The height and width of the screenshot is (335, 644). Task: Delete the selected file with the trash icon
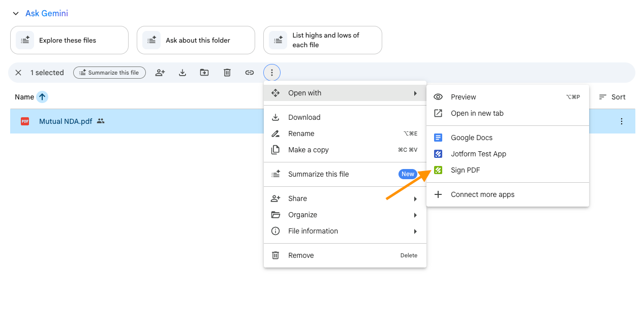(227, 73)
